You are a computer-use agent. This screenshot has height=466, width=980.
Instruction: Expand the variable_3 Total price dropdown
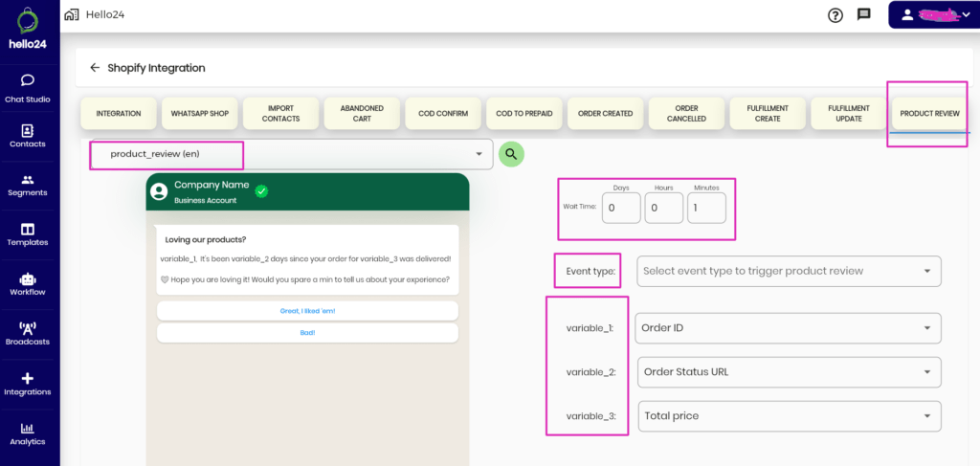(790, 416)
